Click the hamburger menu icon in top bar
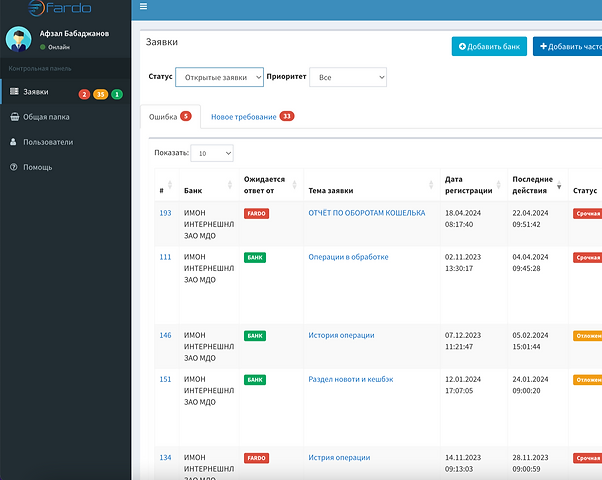Image resolution: width=602 pixels, height=480 pixels. [144, 6]
